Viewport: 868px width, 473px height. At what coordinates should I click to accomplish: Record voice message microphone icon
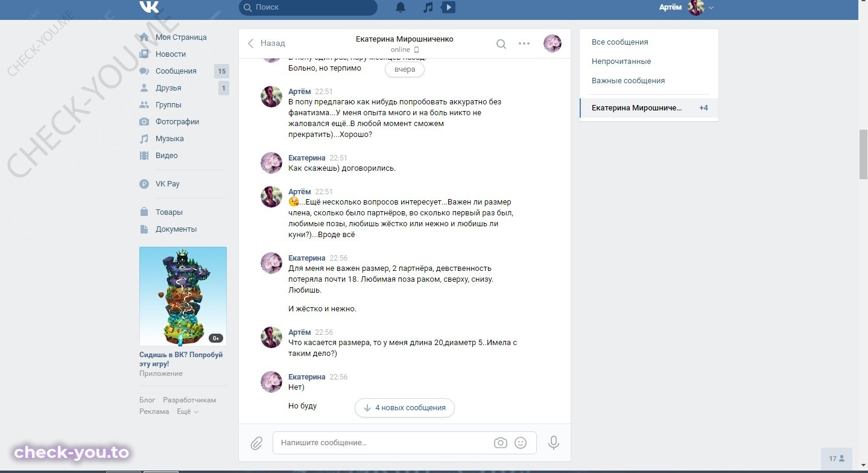click(x=553, y=443)
